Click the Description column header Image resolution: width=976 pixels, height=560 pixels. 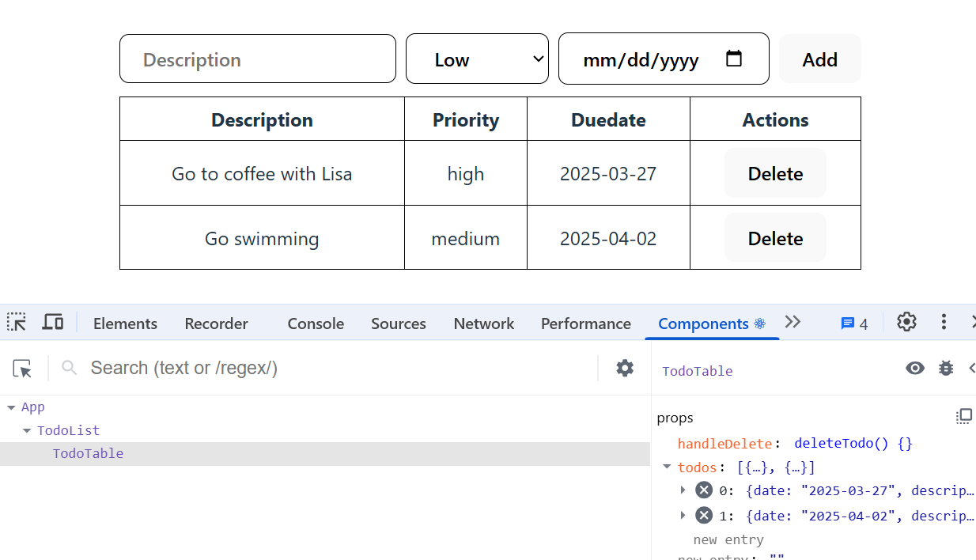[x=262, y=119]
